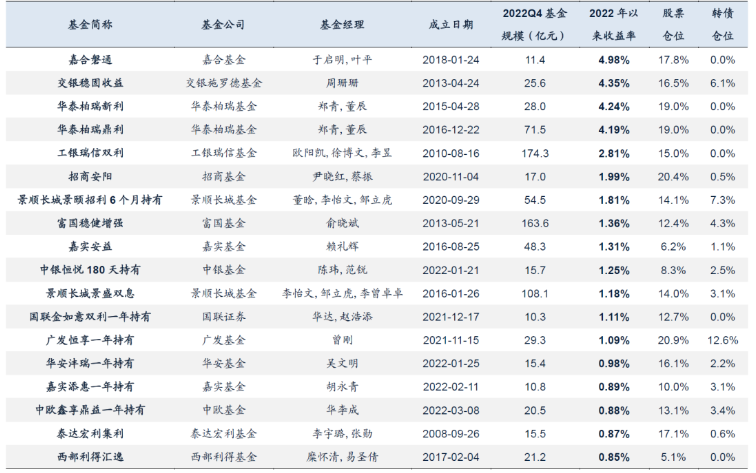Click stock position value 20.9%

(x=673, y=340)
